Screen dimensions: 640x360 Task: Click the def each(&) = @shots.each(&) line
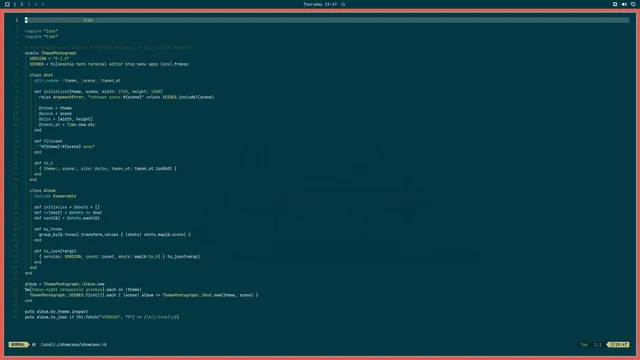(x=67, y=218)
